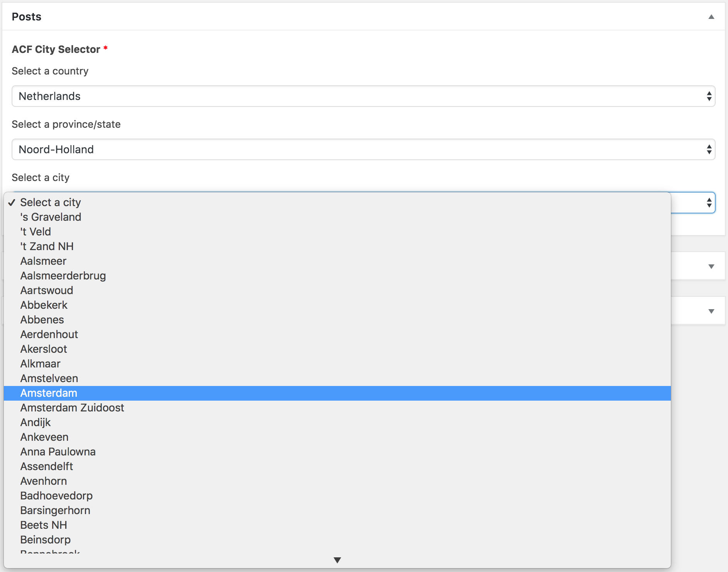
Task: Pick Beets NH option
Action: point(337,525)
